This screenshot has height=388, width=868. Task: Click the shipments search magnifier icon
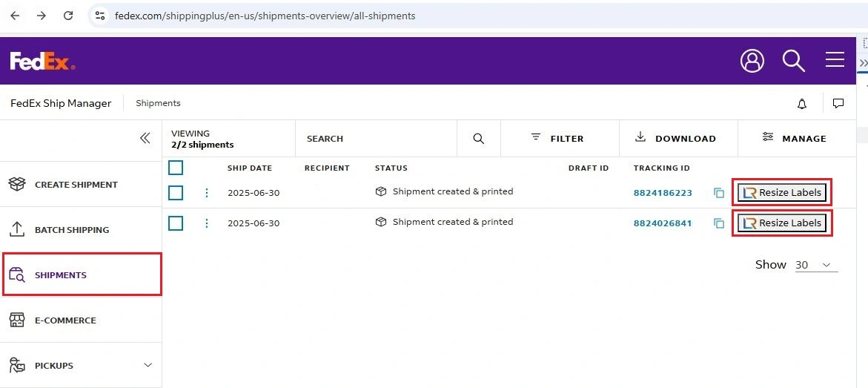pos(478,139)
